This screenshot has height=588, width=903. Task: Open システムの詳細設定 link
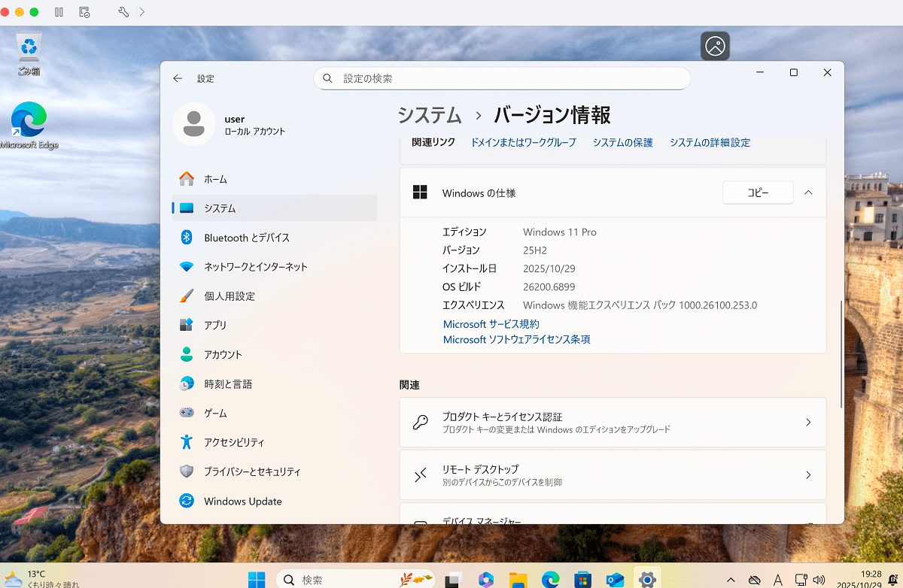pyautogui.click(x=710, y=142)
